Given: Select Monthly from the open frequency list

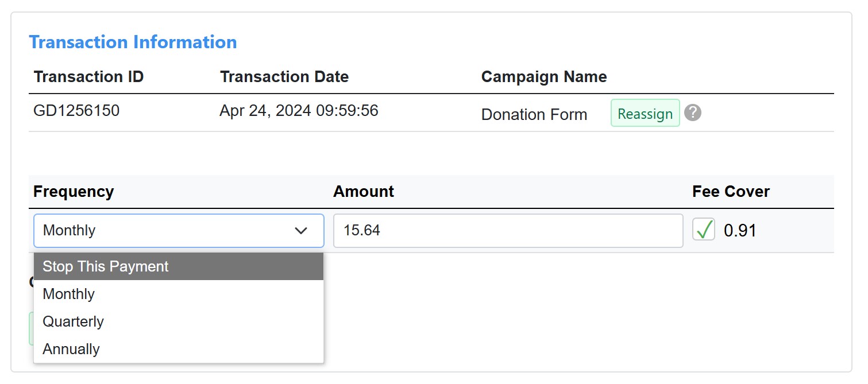Looking at the screenshot, I should (x=179, y=294).
